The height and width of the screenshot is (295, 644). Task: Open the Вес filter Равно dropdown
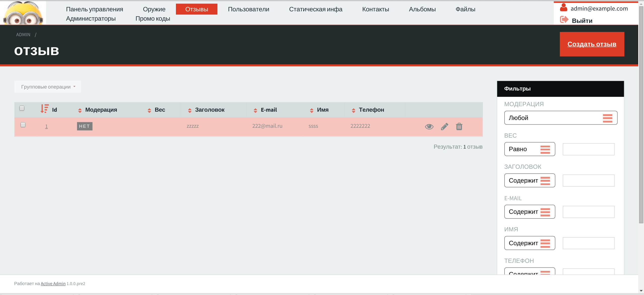(529, 149)
